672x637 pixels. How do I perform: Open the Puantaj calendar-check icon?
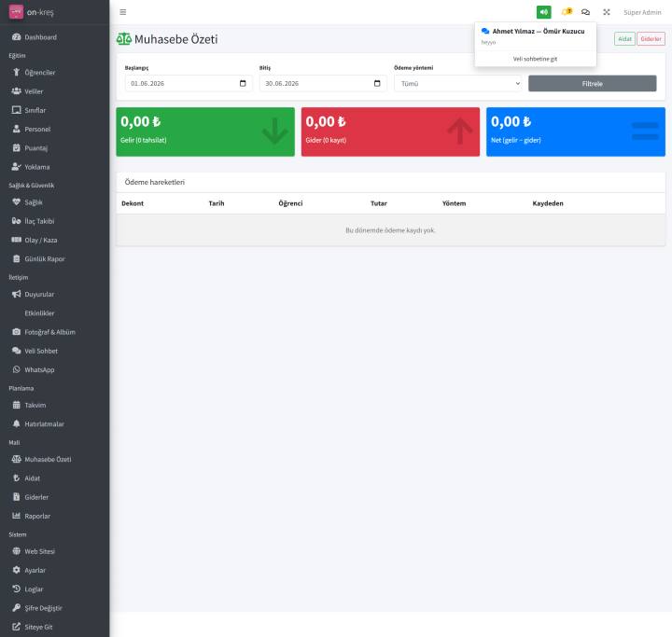coord(16,147)
